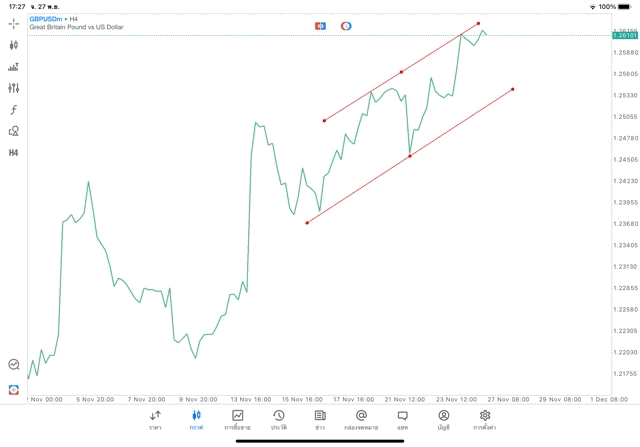Go to the บัญชี tab
The height and width of the screenshot is (447, 640).
[443, 419]
